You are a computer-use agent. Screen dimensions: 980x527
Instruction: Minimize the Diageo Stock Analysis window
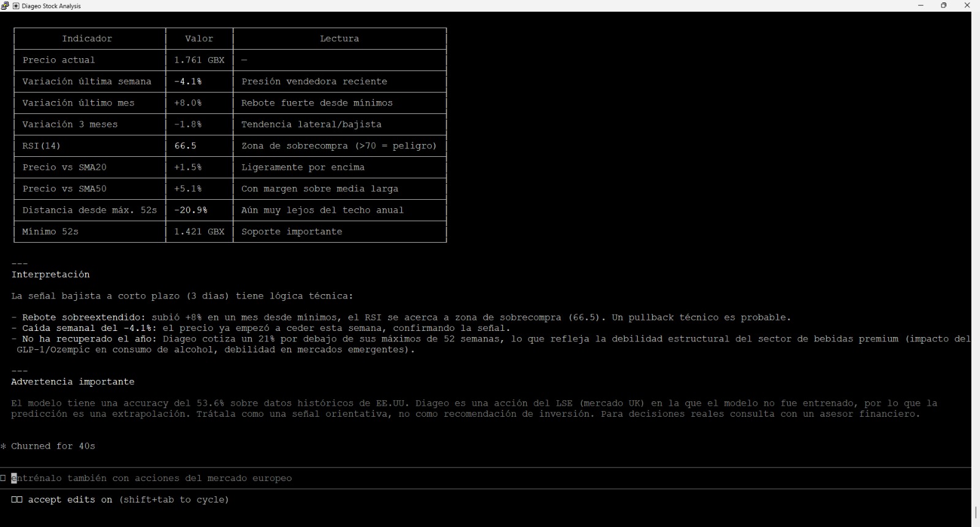(921, 6)
